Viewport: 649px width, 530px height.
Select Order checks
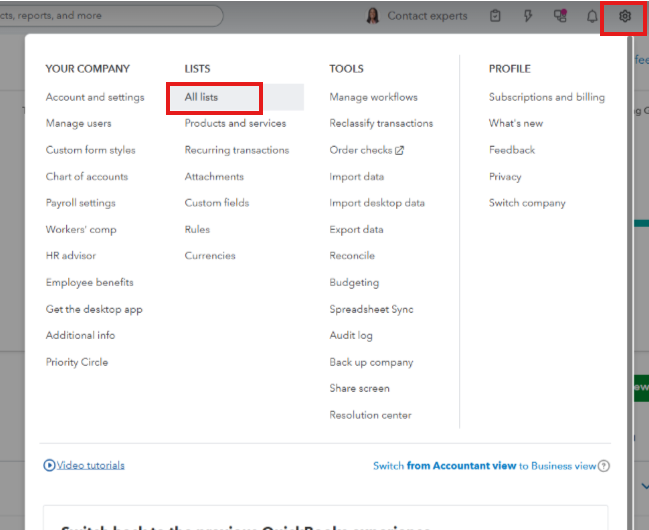[361, 150]
